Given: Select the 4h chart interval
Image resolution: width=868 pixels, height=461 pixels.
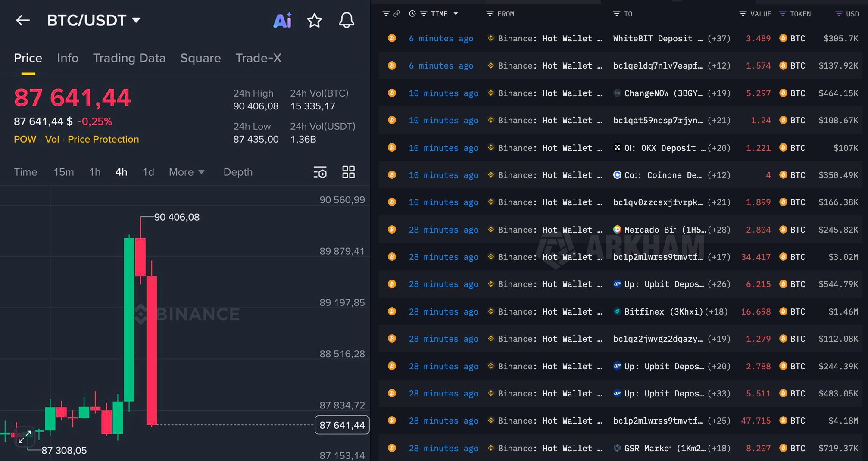Looking at the screenshot, I should click(x=121, y=172).
